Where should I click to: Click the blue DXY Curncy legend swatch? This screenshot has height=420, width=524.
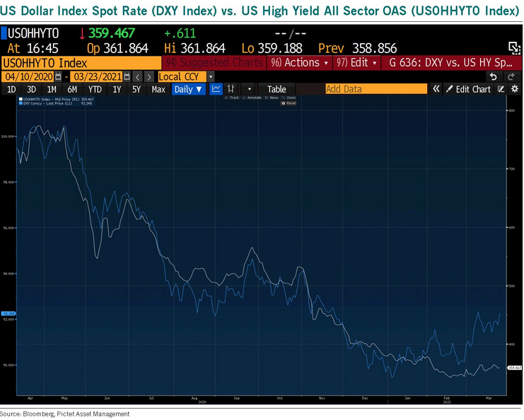[21, 103]
